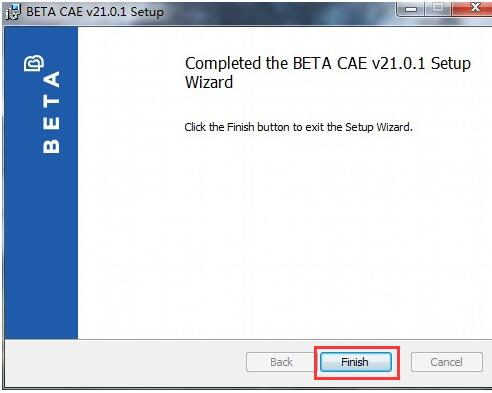492x393 pixels.
Task: Click the 'Click the Finish button to exit' message
Action: [298, 127]
